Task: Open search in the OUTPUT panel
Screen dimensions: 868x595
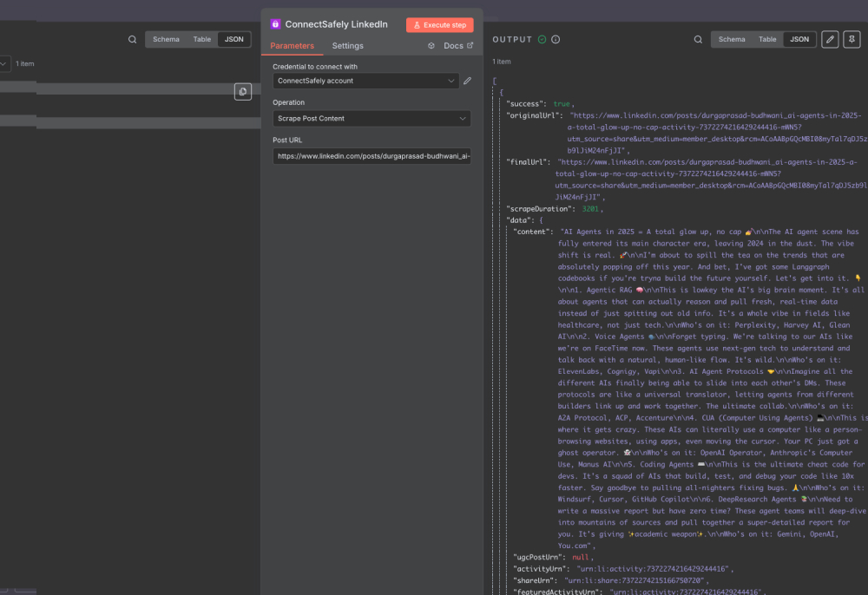Action: pyautogui.click(x=698, y=39)
